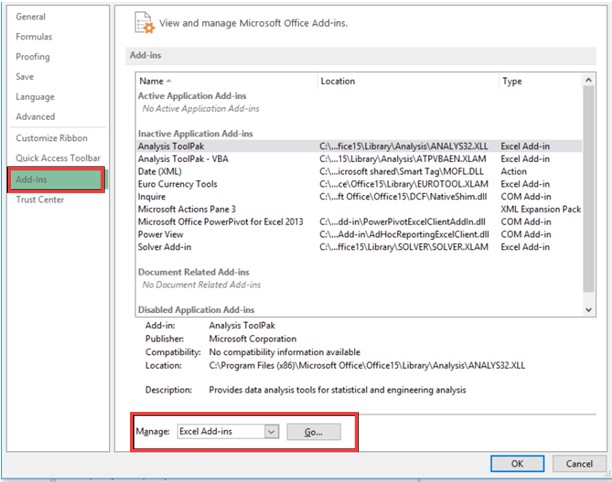Select the Analysis ToolPak row

coord(359,146)
